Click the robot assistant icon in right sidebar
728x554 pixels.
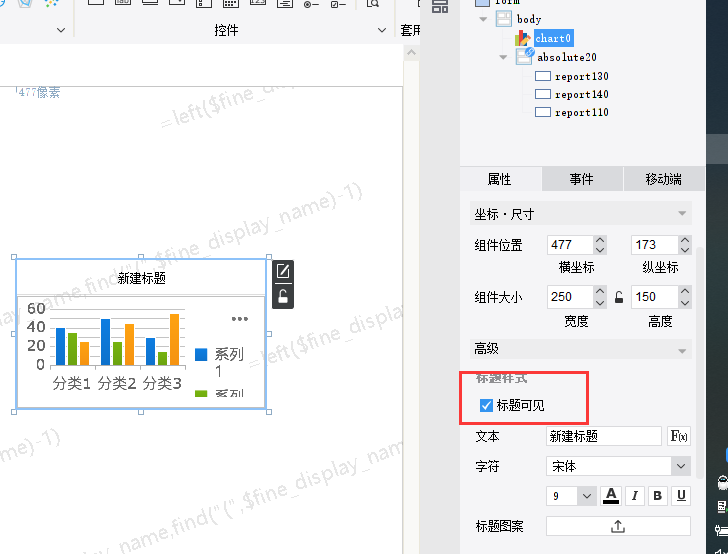tap(722, 483)
